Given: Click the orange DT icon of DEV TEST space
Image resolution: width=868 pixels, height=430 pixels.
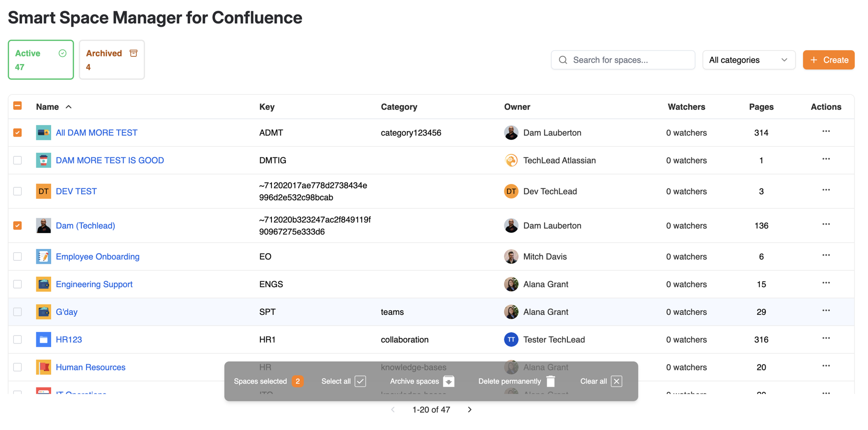Looking at the screenshot, I should 43,192.
